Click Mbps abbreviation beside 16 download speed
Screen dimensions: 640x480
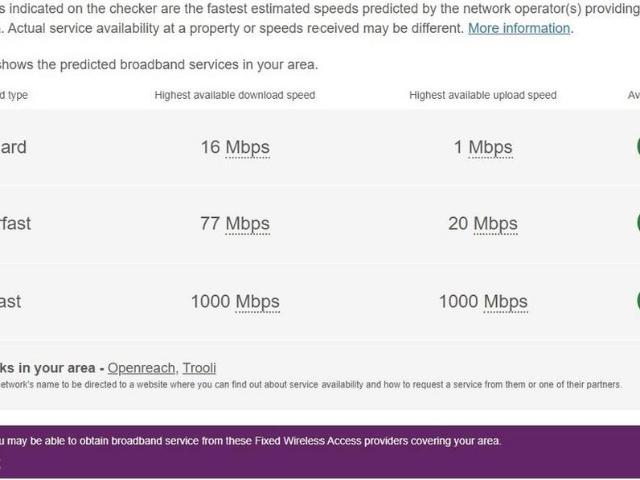coord(247,148)
